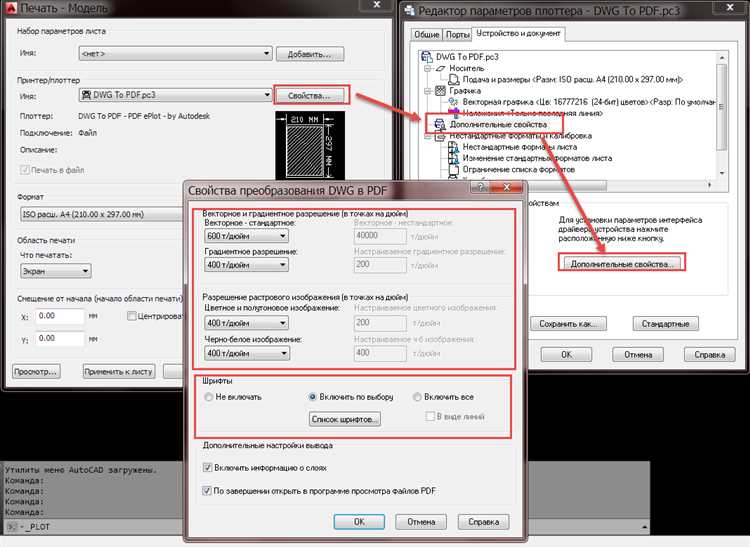Select Ограничение списка форматов tree item
The height and width of the screenshot is (547, 750).
point(518,170)
